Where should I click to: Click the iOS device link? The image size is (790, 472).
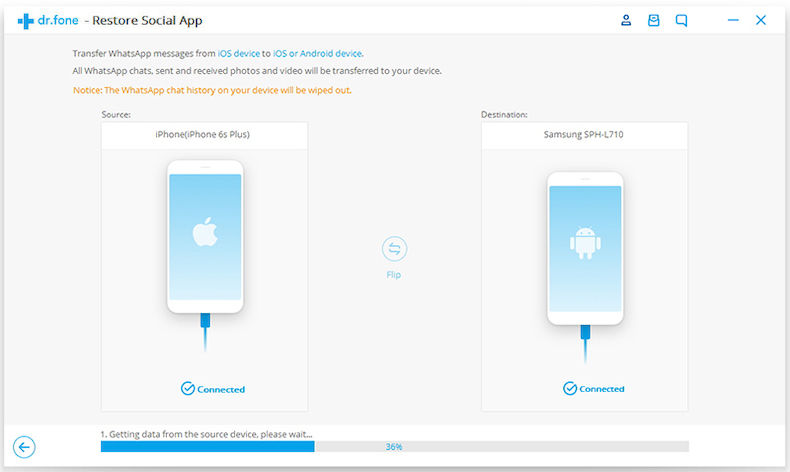[238, 53]
